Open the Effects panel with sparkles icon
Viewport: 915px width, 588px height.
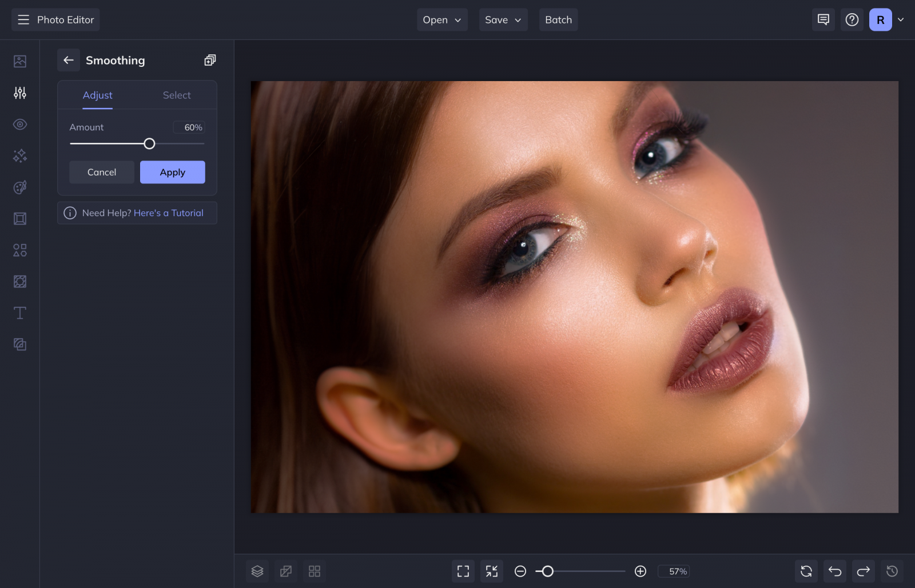coord(20,155)
